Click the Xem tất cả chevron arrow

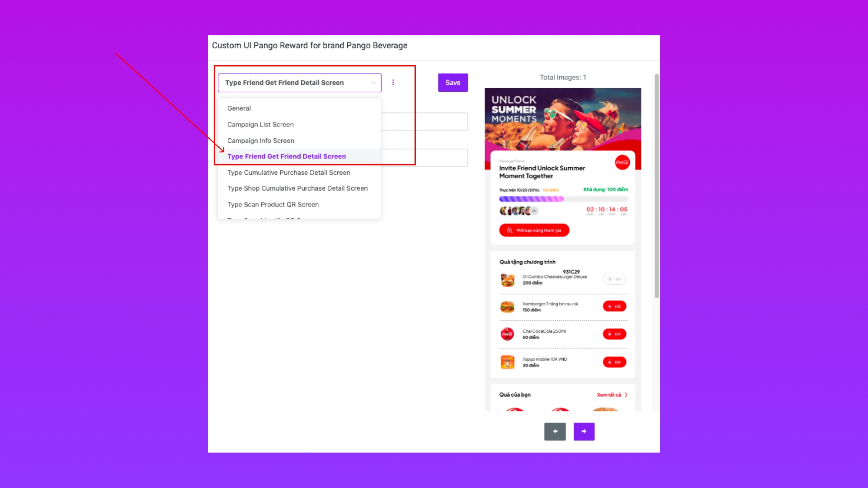pos(626,395)
